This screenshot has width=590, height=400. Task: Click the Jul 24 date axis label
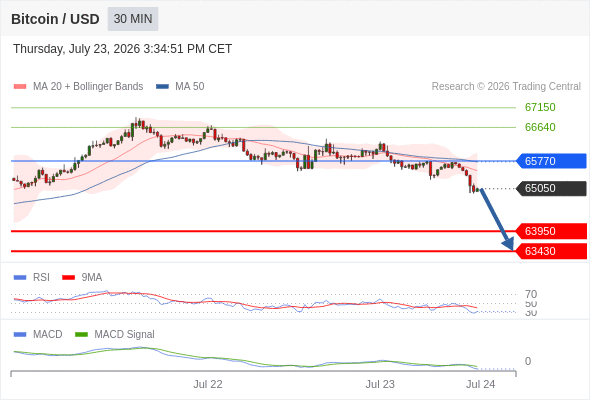[x=481, y=385]
